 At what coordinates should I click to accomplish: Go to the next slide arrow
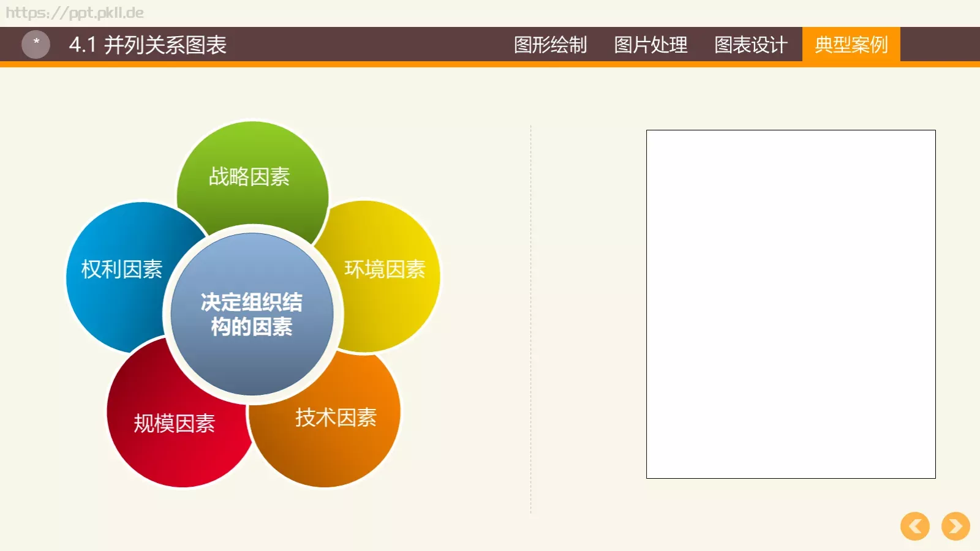pos(956,526)
